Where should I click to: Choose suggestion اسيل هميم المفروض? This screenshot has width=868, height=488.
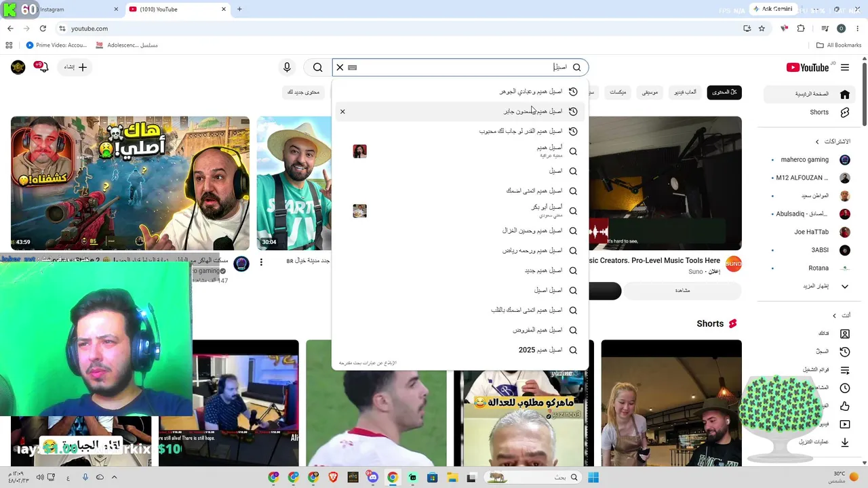[x=460, y=330]
